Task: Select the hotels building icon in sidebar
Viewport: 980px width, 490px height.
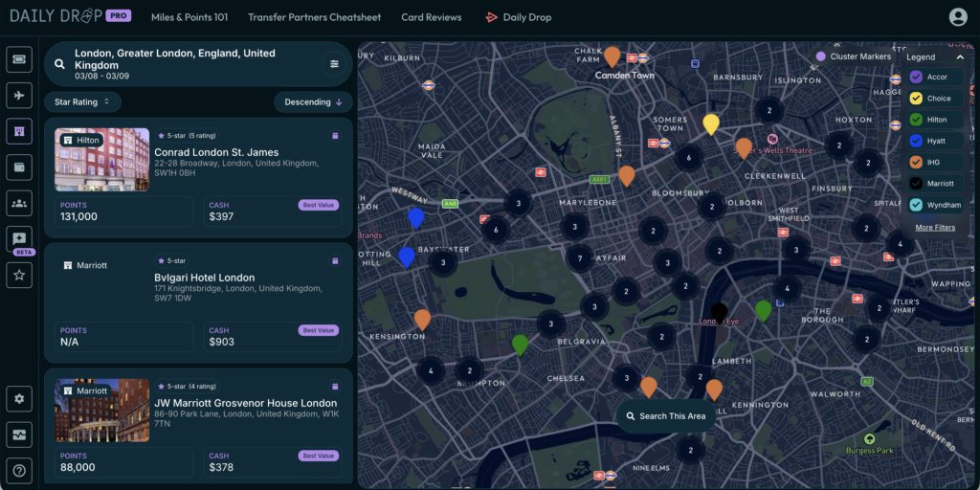Action: click(19, 131)
